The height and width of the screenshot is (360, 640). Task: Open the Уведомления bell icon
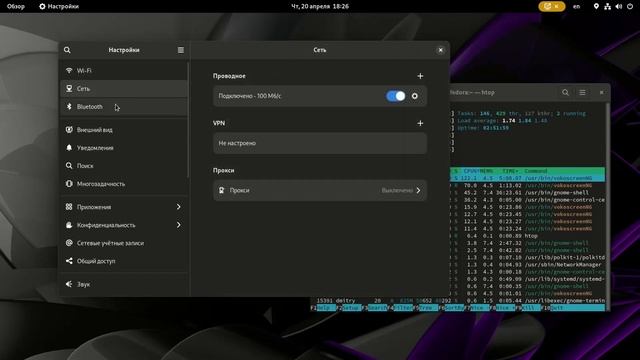[x=69, y=147]
